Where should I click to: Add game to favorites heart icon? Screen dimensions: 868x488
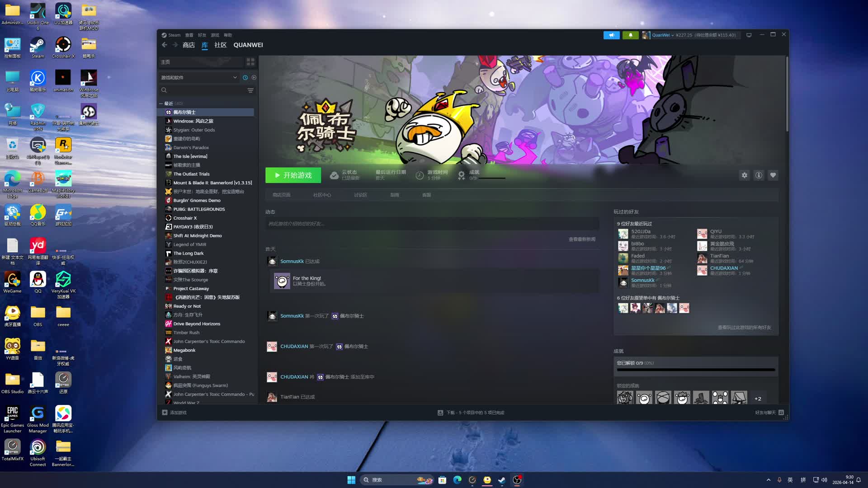tap(773, 175)
